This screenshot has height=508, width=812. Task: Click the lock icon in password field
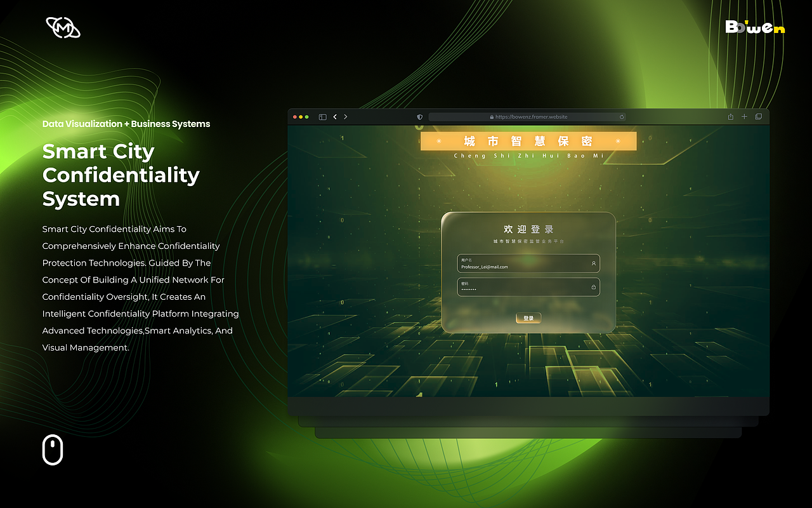pyautogui.click(x=594, y=287)
